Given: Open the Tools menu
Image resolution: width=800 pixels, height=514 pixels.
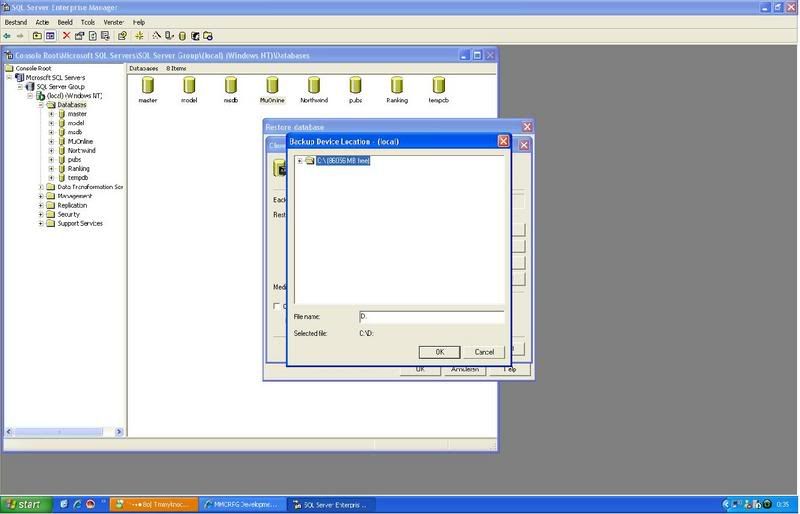Looking at the screenshot, I should tap(88, 21).
